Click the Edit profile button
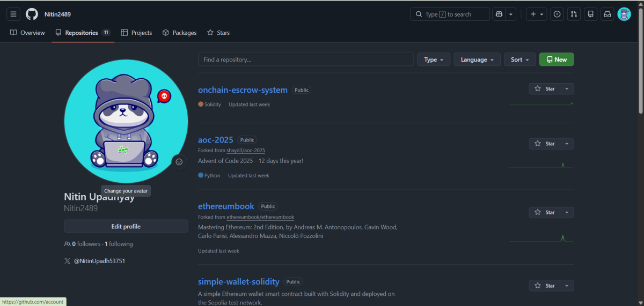The height and width of the screenshot is (306, 644). (126, 227)
